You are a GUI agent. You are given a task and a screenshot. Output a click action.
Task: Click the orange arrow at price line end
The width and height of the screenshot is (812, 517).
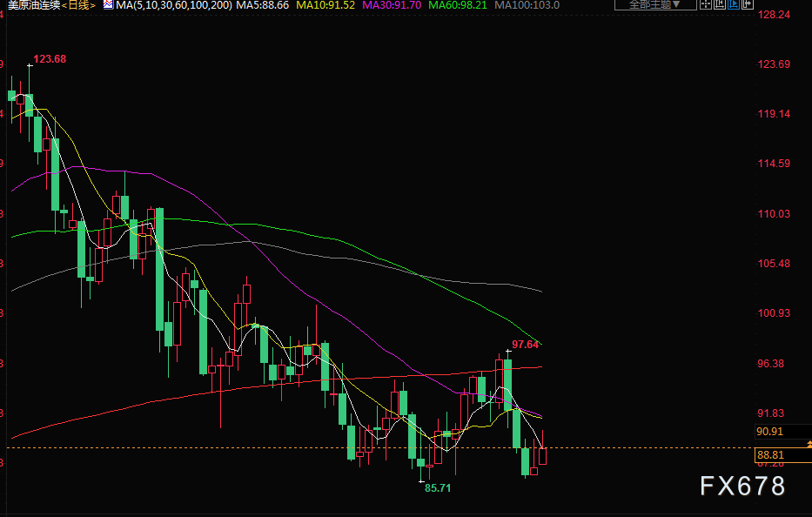809,445
